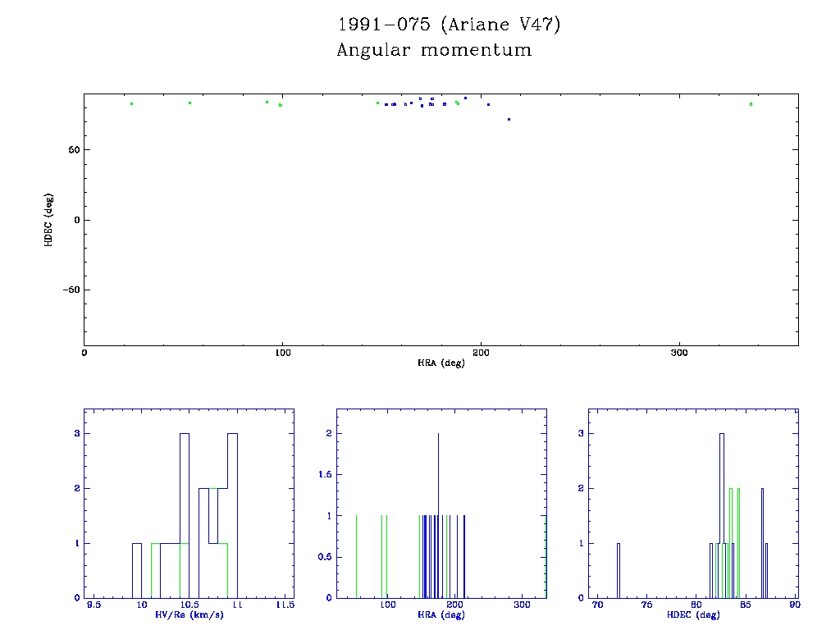The image size is (840, 630).
Task: Select the tallest blue bar in HDEC histogram
Action: tap(722, 515)
